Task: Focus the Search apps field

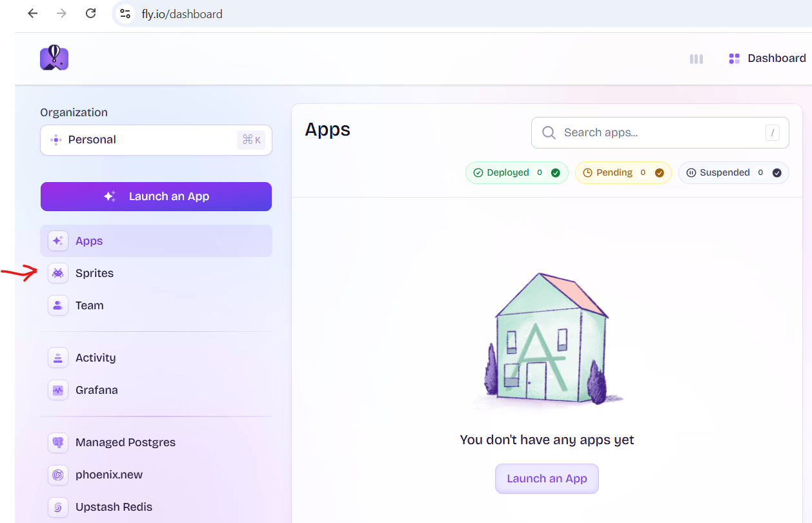Action: coord(660,132)
